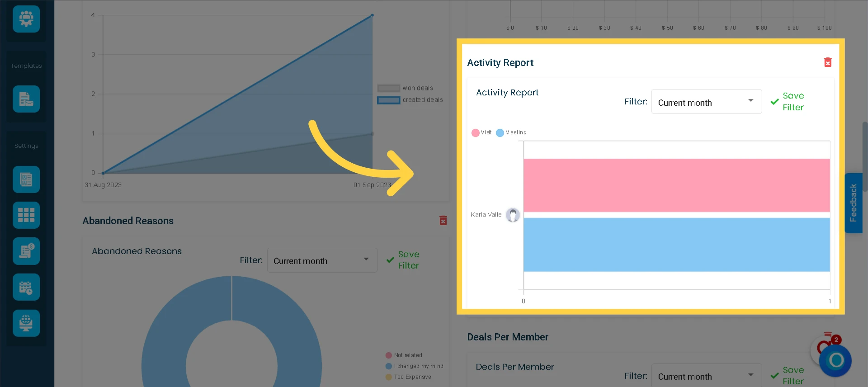Click the Settings label in the sidebar

click(x=26, y=146)
